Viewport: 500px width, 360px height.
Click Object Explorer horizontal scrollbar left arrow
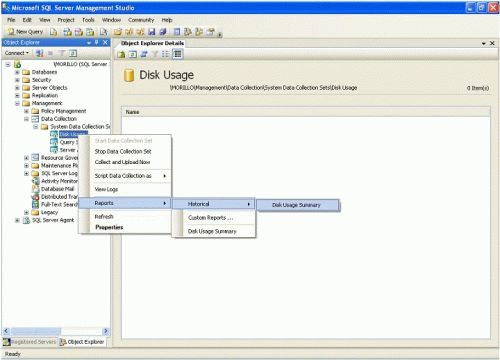[6, 331]
